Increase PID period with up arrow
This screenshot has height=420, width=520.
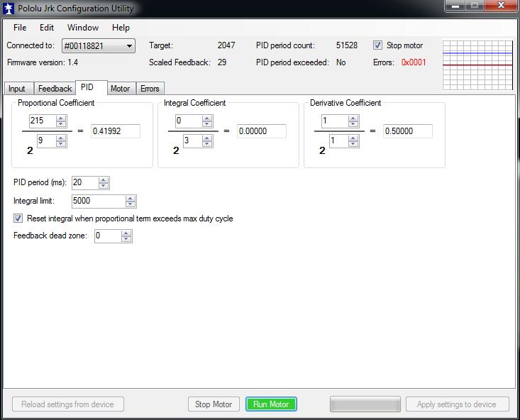click(104, 179)
